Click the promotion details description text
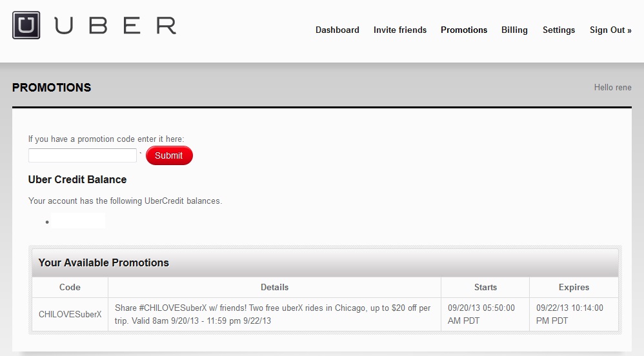The height and width of the screenshot is (356, 644). 272,314
